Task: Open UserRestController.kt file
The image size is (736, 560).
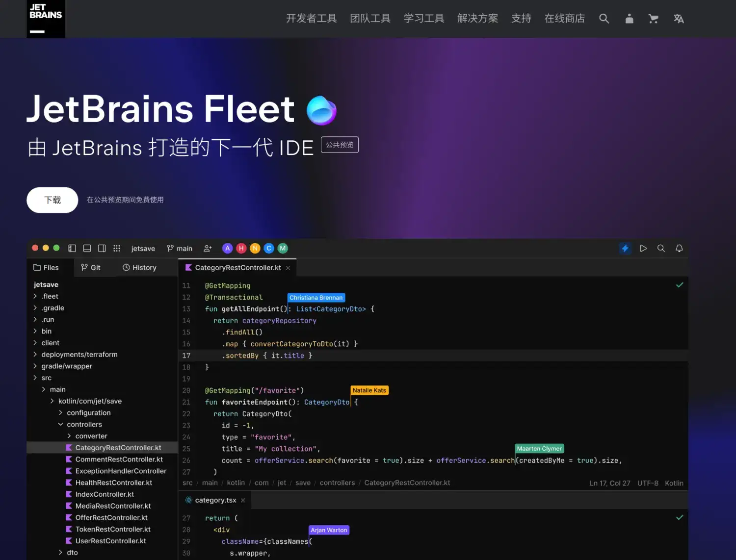Action: [106, 541]
